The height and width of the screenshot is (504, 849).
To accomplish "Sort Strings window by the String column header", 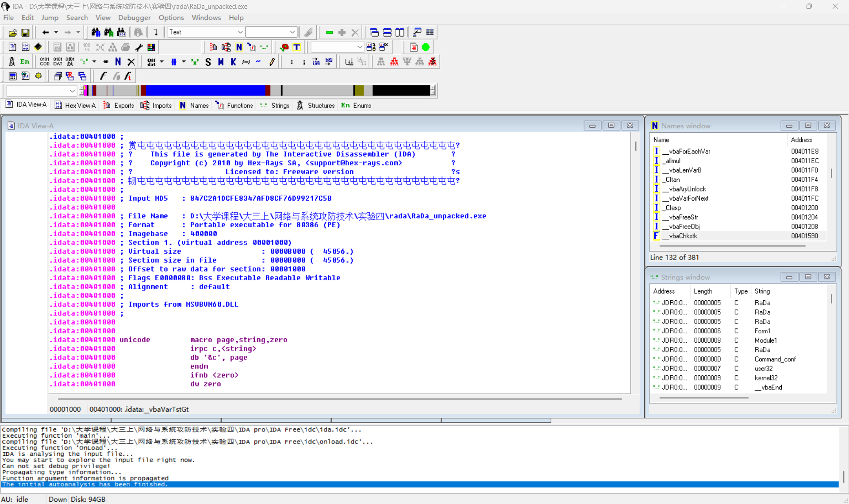I will pos(789,291).
